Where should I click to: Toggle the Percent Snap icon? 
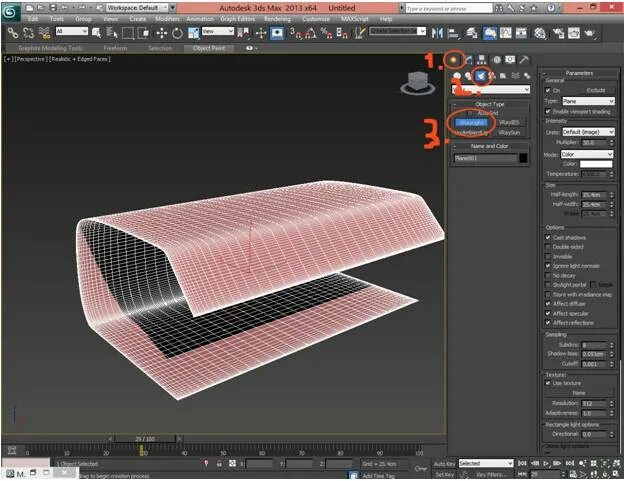326,33
